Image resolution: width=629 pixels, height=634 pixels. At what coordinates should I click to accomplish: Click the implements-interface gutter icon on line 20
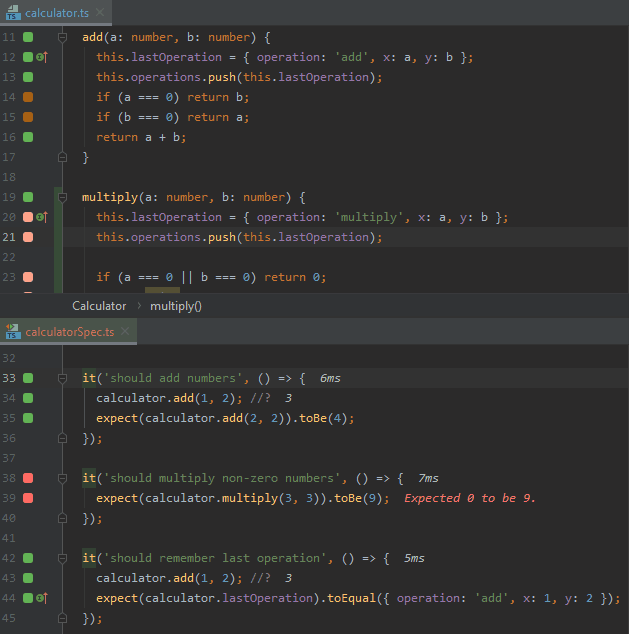(42, 217)
